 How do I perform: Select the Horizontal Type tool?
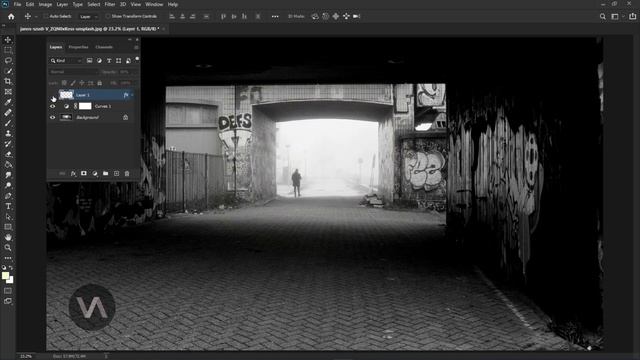(8, 206)
